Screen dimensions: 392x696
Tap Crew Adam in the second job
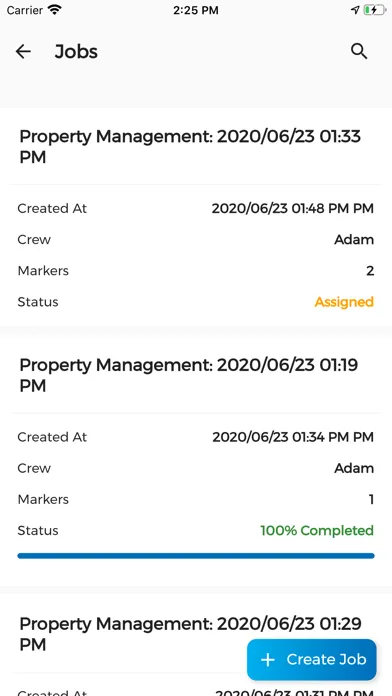(x=354, y=468)
